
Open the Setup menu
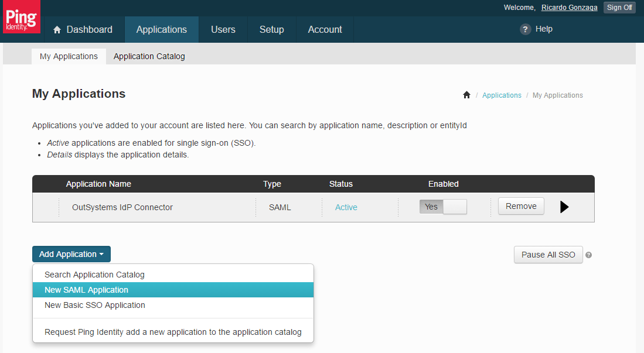271,29
